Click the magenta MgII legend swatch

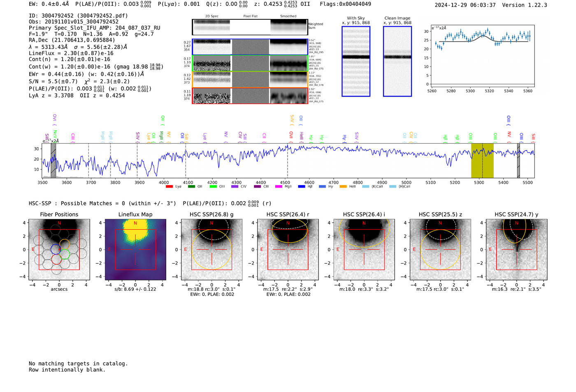(278, 187)
